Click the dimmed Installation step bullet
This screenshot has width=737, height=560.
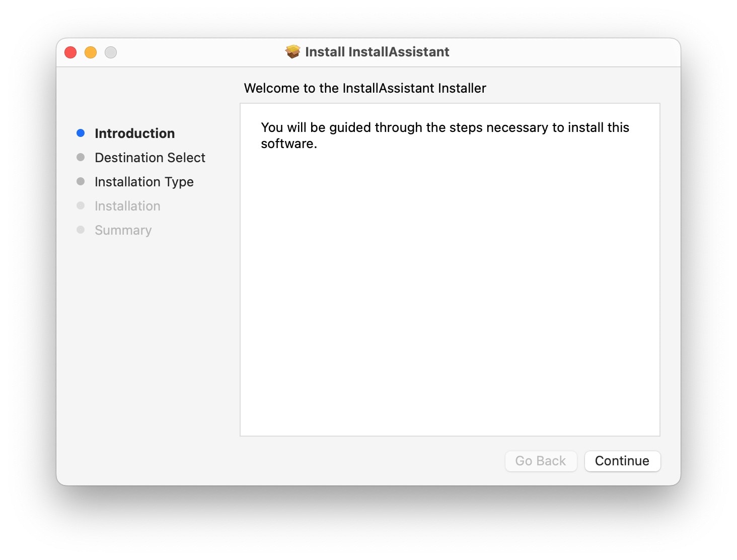pos(81,205)
